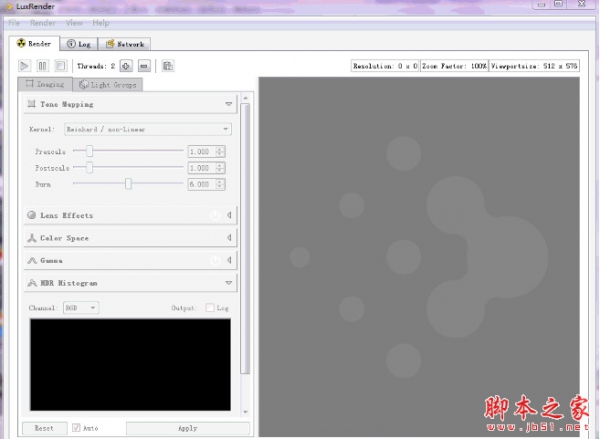600x439 pixels.
Task: Start rendering with the play button
Action: tap(24, 66)
